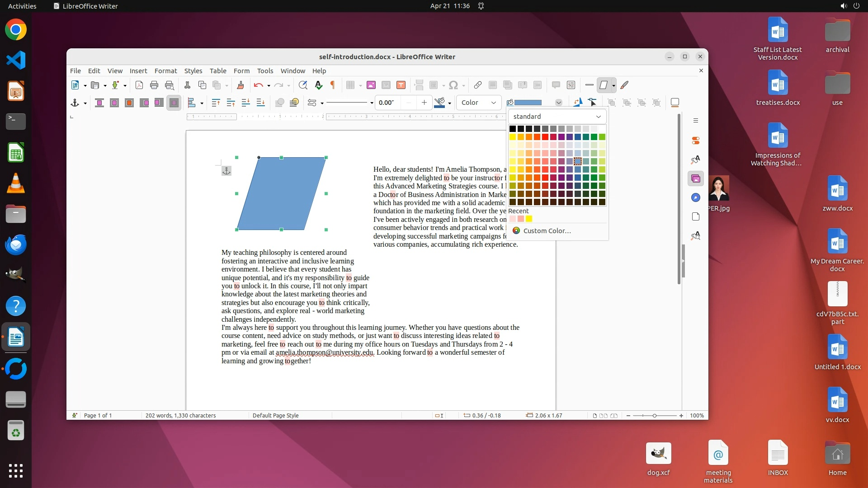868x488 pixels.
Task: Click the Check Spelling icon
Action: [x=318, y=85]
